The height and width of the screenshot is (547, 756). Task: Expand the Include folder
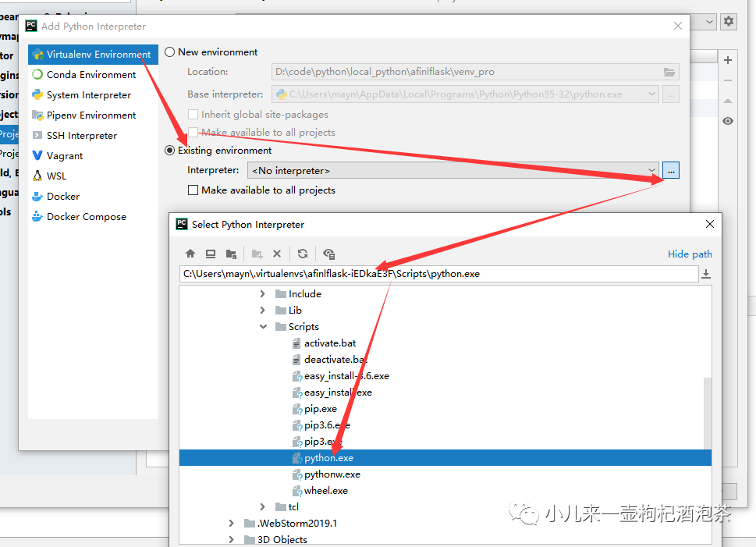[x=262, y=293]
